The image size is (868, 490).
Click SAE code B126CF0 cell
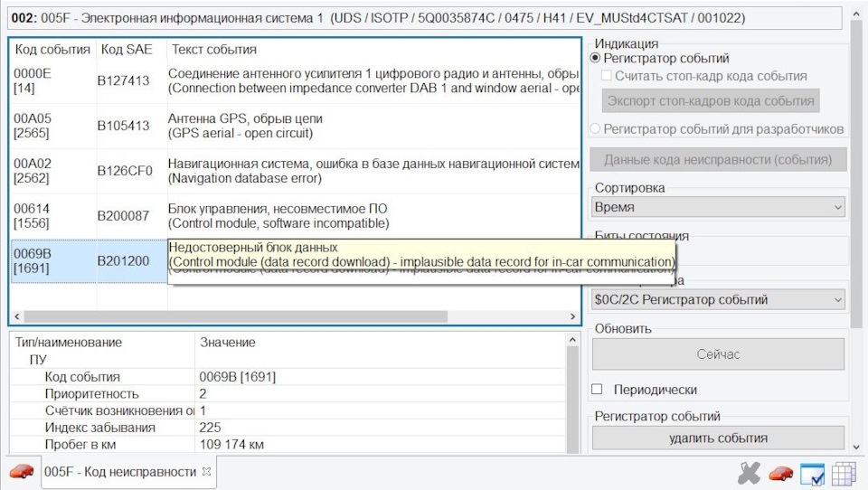125,171
